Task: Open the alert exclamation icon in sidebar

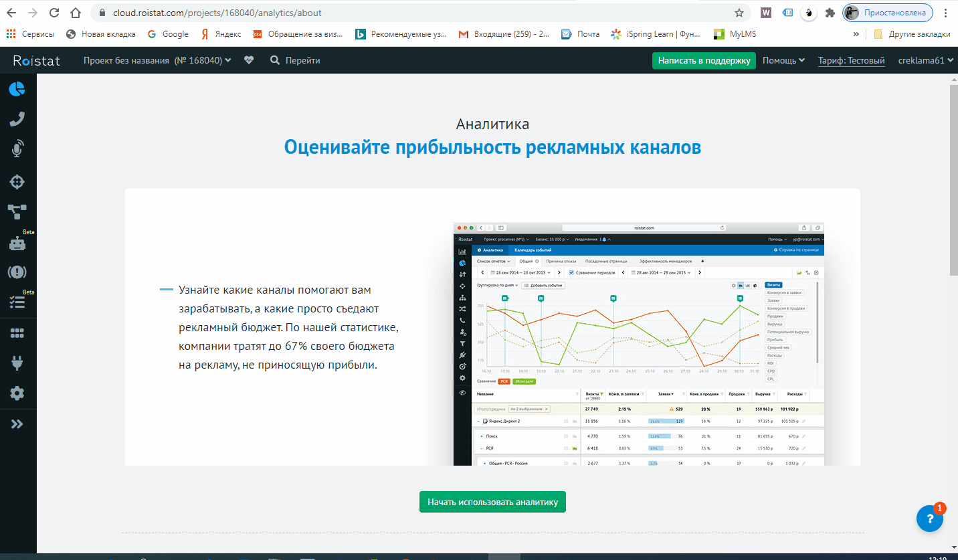Action: 17,272
